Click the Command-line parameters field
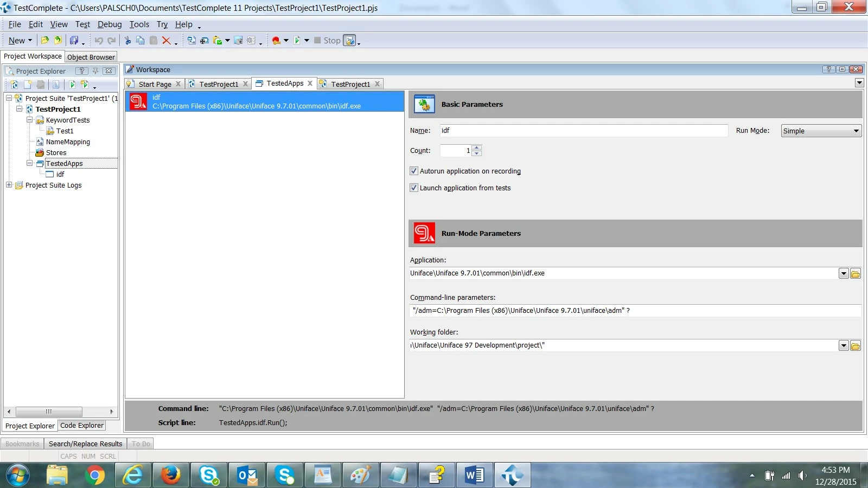This screenshot has width=868, height=488. pyautogui.click(x=635, y=310)
